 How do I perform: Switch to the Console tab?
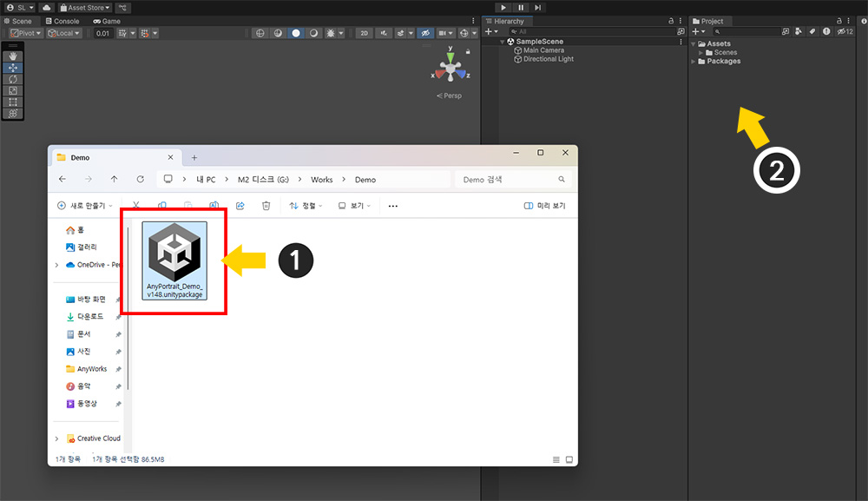tap(62, 21)
